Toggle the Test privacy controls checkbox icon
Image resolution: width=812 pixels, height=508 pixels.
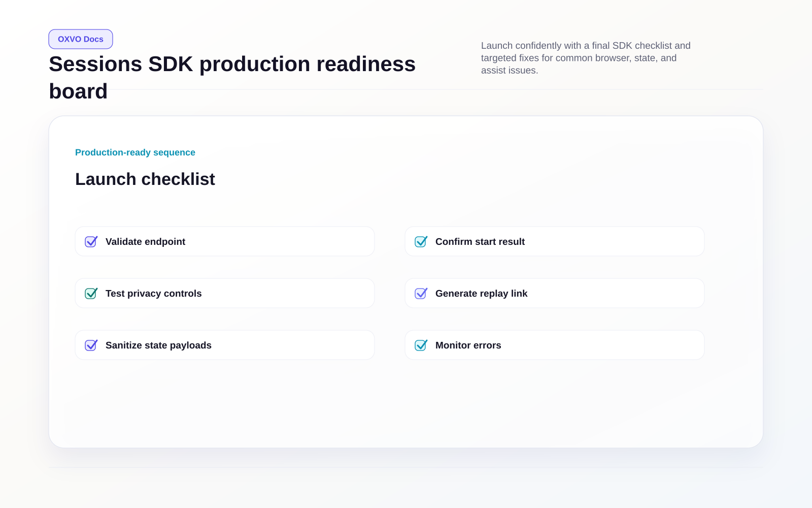91,294
